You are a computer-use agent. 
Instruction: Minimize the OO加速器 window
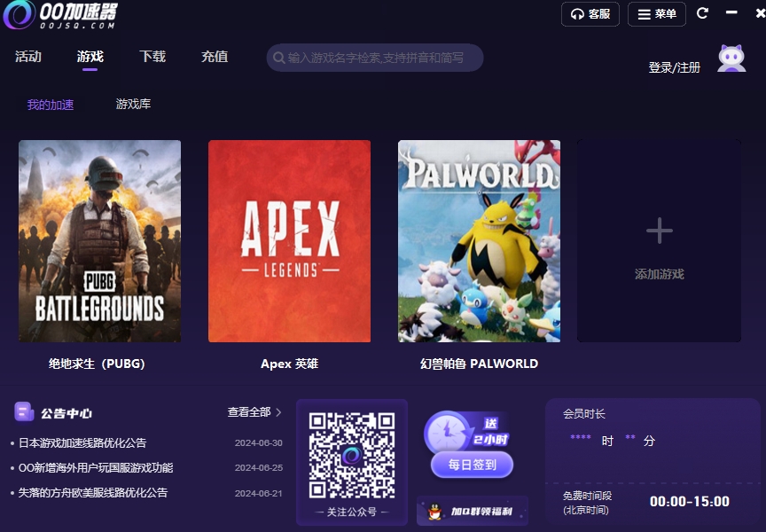point(731,12)
